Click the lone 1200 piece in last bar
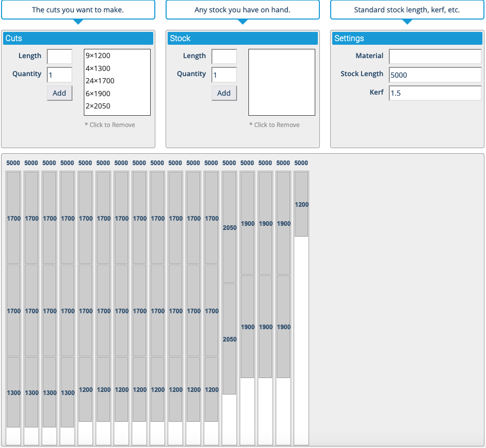 point(301,204)
